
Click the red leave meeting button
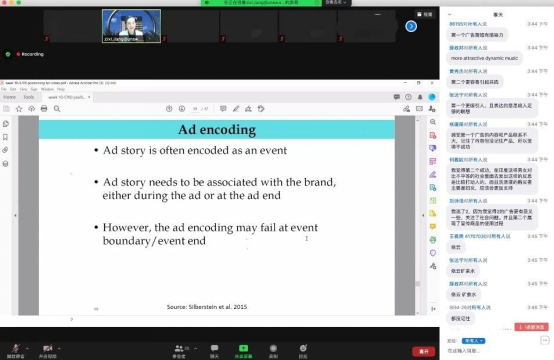423,352
